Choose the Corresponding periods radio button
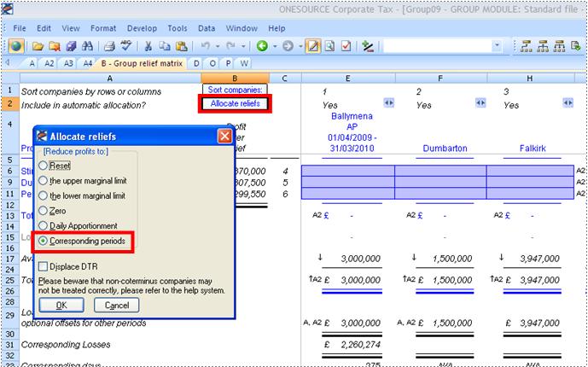Image resolution: width=588 pixels, height=367 pixels. point(43,242)
